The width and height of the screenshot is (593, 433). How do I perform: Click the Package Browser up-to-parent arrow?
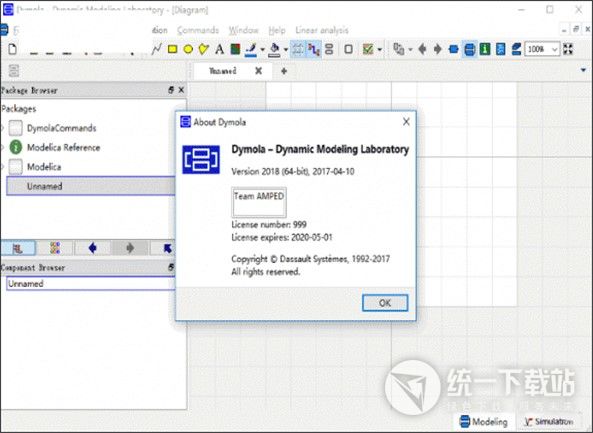tap(167, 248)
